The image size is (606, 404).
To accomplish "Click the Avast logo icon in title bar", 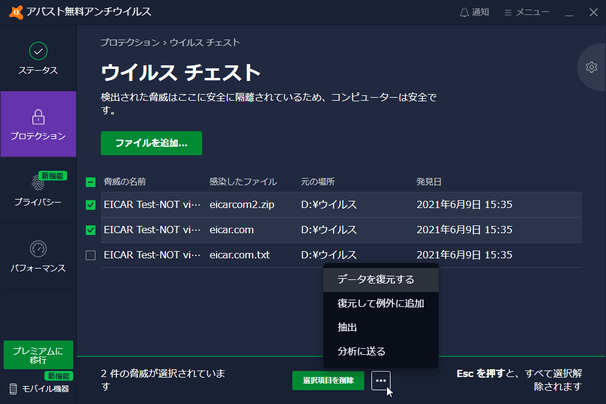I will pyautogui.click(x=16, y=12).
